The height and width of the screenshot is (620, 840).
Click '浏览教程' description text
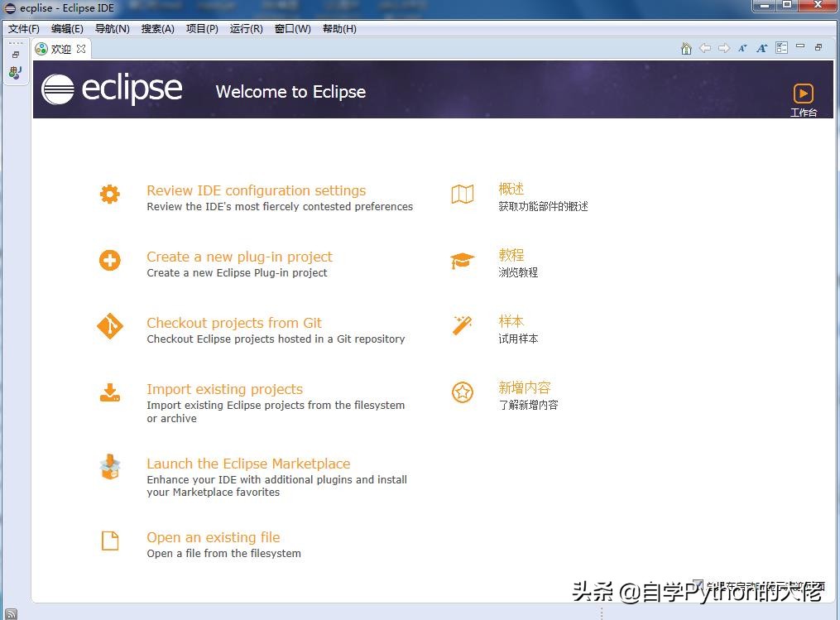click(518, 272)
